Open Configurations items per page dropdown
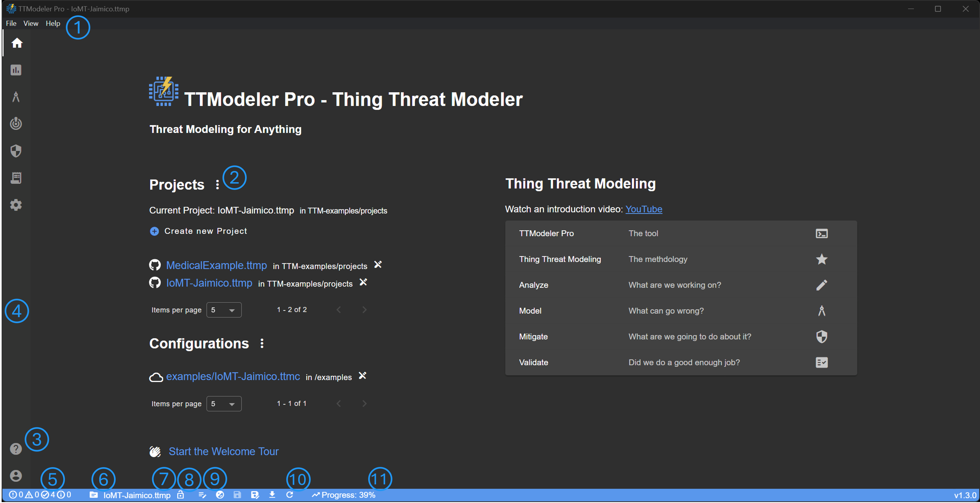 (x=224, y=404)
